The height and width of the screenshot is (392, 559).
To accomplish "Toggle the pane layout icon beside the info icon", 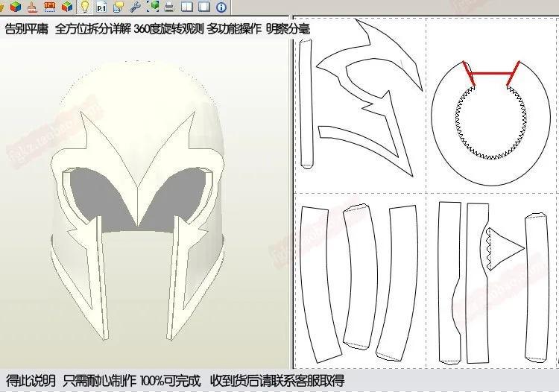I will (203, 7).
